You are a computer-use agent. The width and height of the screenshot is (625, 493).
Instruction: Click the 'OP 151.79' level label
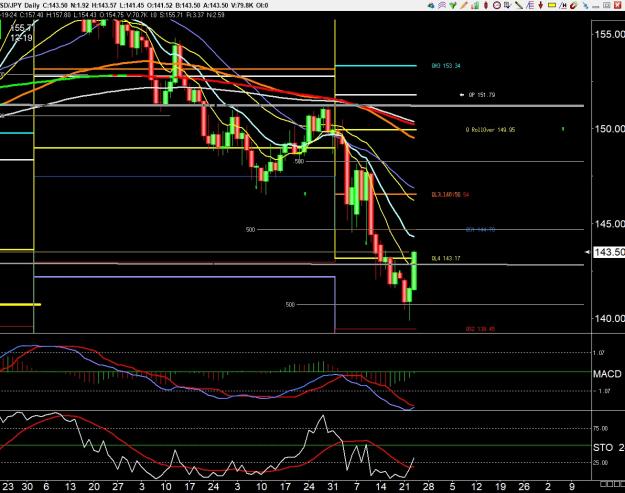point(482,95)
